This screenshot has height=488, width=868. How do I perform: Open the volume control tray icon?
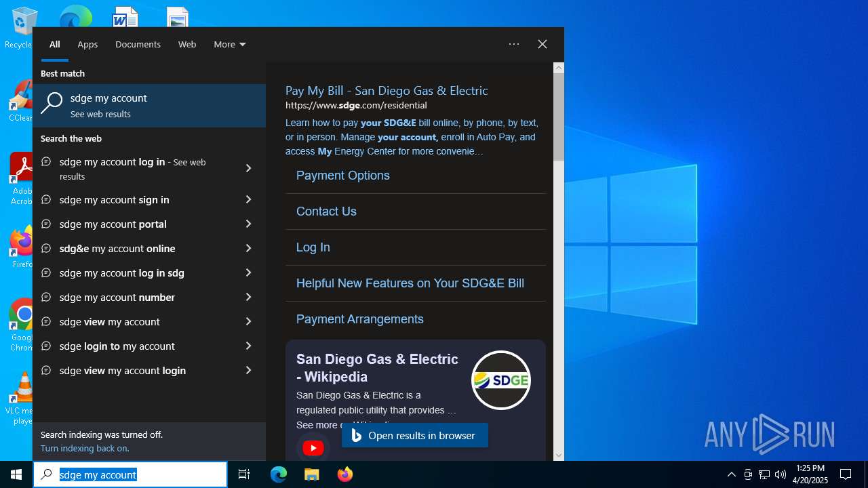tap(781, 474)
